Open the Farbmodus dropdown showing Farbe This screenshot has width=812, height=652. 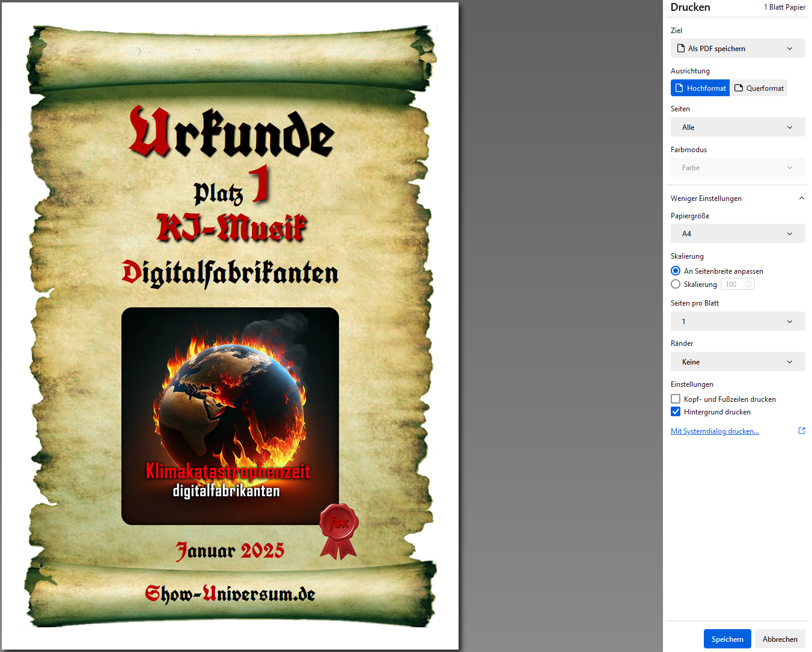[737, 168]
